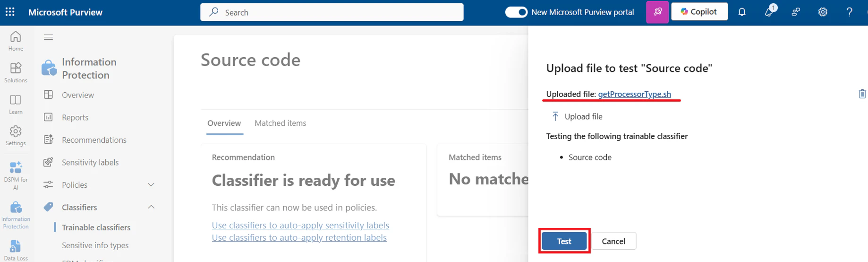
Task: Open Recommendations menu item
Action: click(x=94, y=140)
